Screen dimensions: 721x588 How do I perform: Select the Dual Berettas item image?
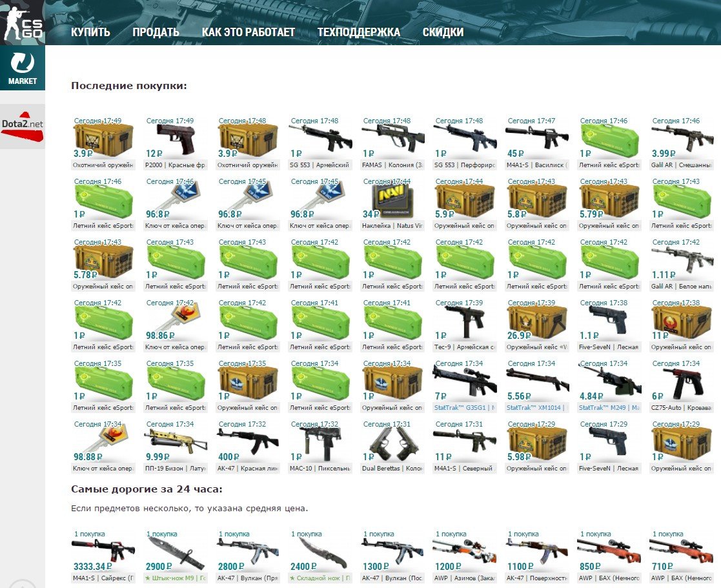coord(392,443)
